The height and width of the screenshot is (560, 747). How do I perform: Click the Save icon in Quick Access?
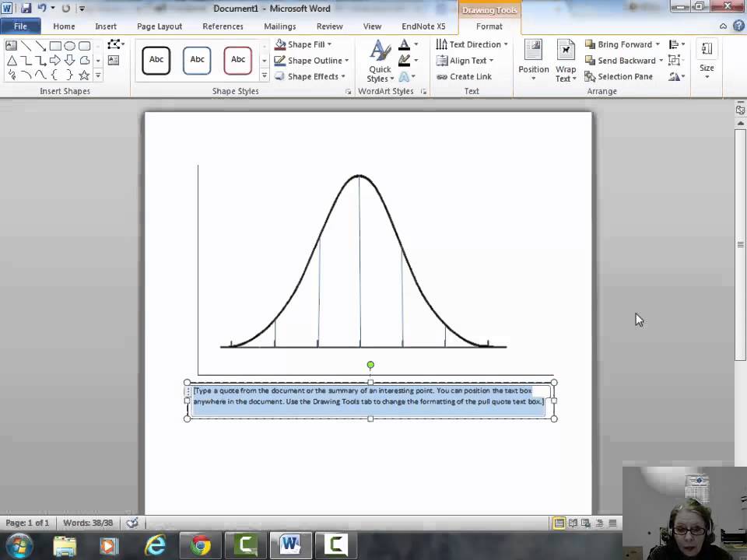click(x=26, y=8)
